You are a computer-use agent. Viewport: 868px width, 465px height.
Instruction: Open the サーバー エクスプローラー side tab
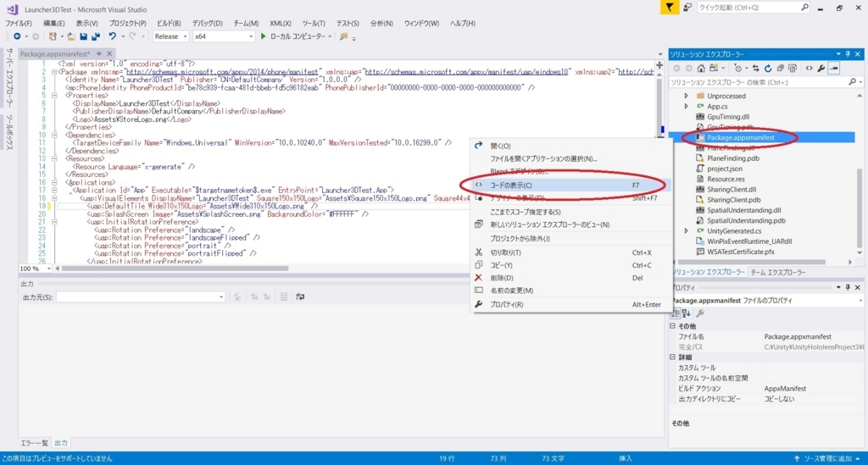click(x=8, y=77)
